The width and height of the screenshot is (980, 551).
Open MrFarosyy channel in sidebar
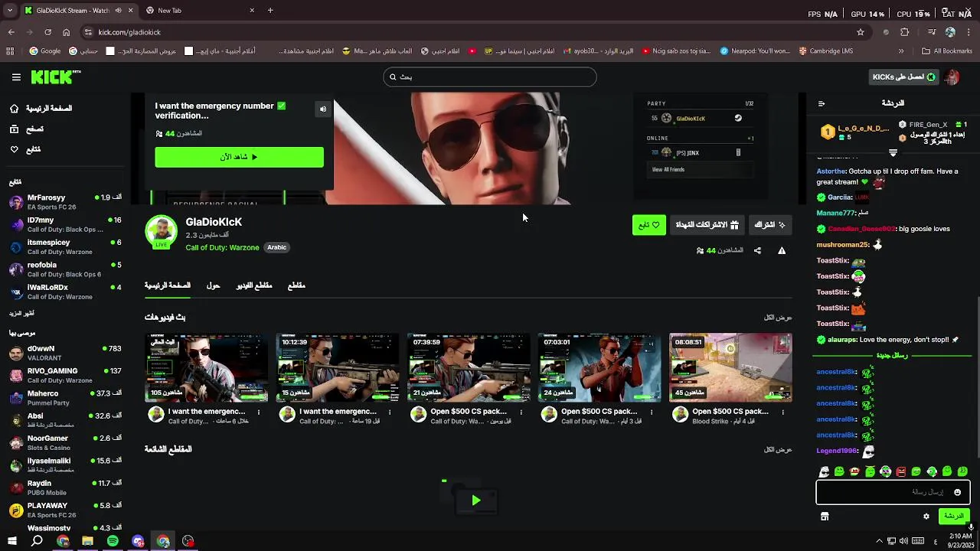point(65,202)
